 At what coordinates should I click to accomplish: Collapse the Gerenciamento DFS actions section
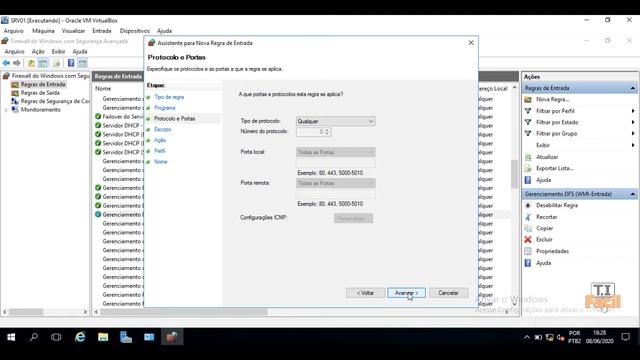point(632,194)
